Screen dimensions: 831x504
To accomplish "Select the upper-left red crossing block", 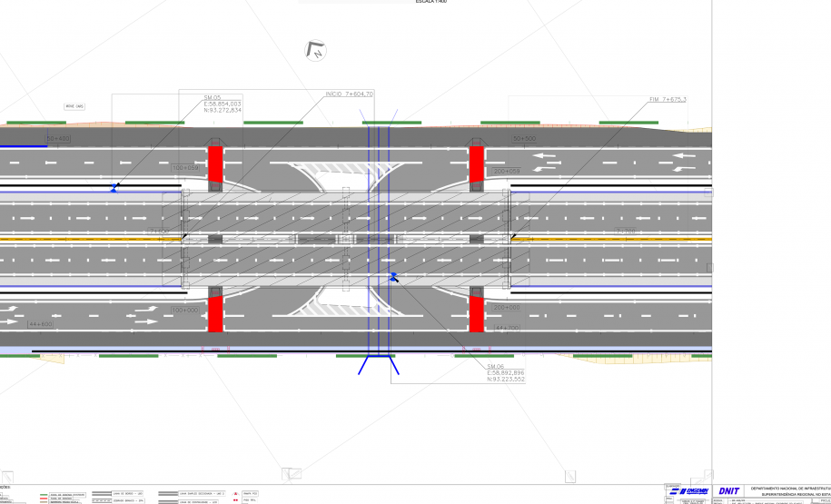I will point(215,164).
